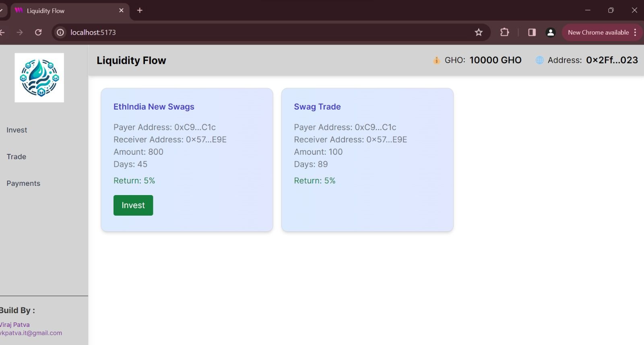644x345 pixels.
Task: Close the Liquidity Flow browser tab
Action: click(x=121, y=10)
